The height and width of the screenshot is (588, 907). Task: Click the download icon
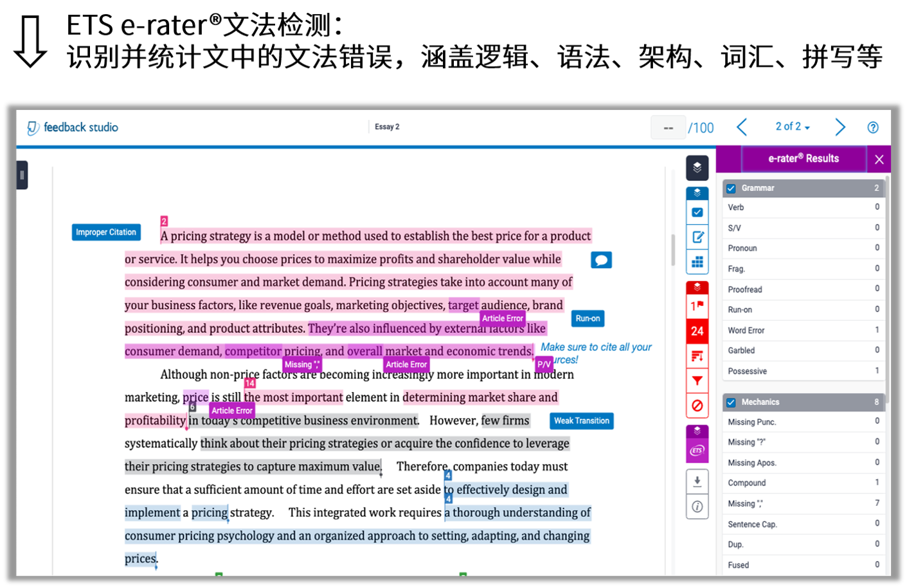point(697,481)
